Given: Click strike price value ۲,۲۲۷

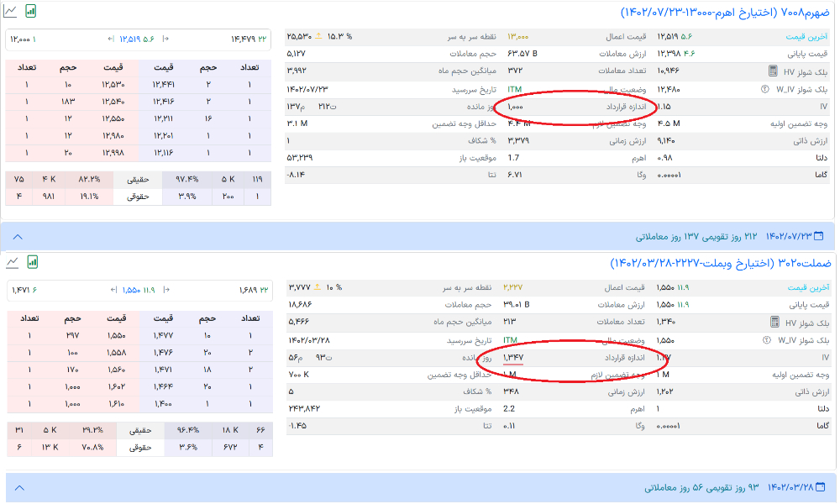Looking at the screenshot, I should [x=512, y=287].
